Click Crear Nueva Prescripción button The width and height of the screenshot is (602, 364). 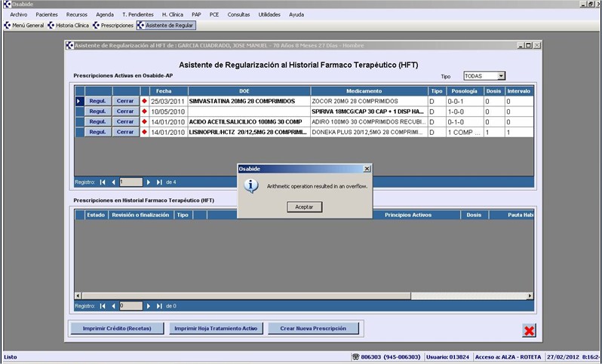pyautogui.click(x=312, y=329)
